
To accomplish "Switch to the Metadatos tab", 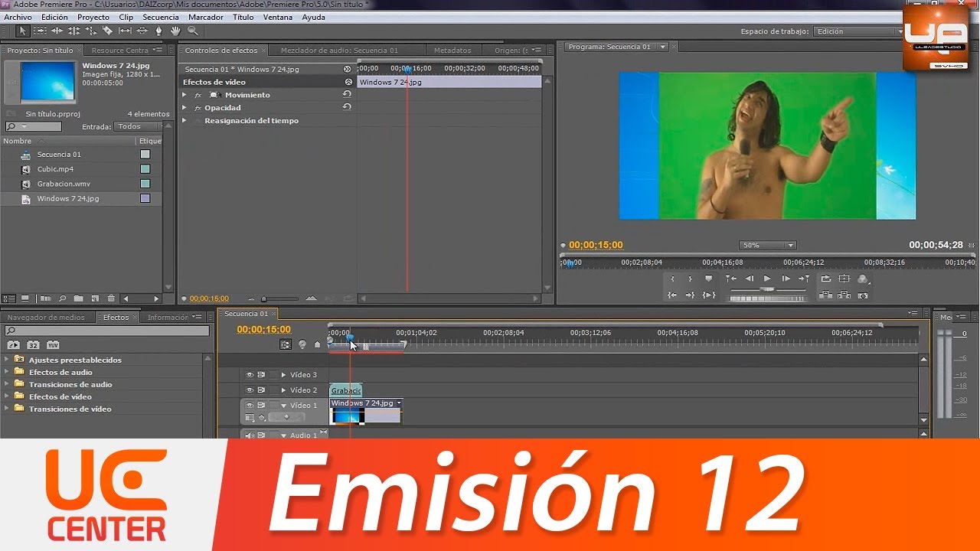I will (x=452, y=51).
